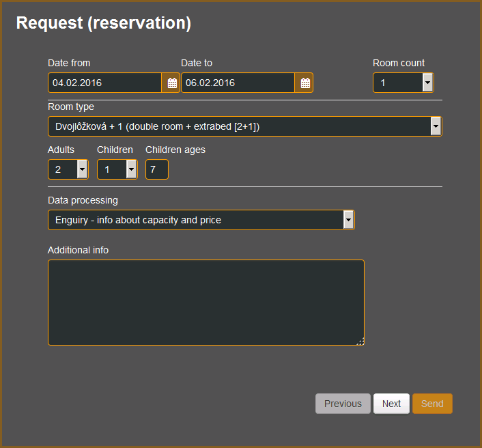Click the Request (reservation) heading

(103, 23)
